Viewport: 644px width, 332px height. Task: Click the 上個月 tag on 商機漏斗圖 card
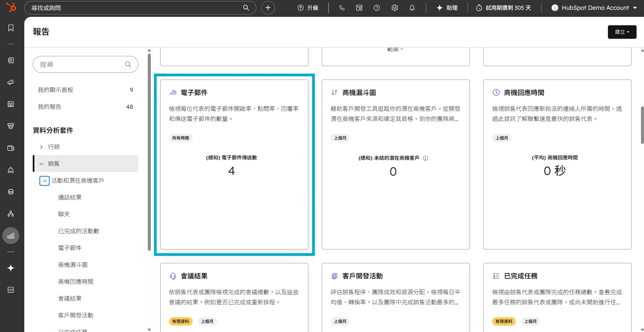340,138
